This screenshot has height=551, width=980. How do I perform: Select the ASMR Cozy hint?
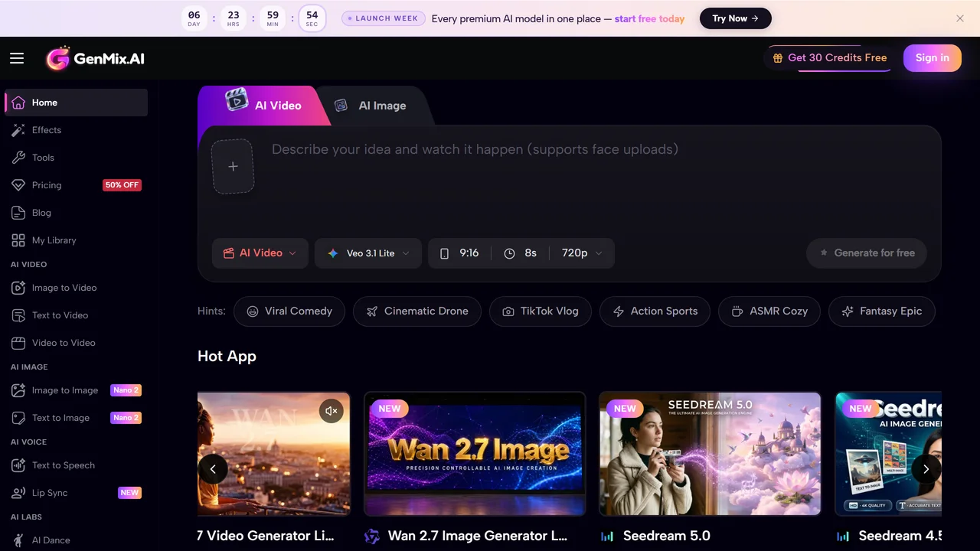coord(770,311)
